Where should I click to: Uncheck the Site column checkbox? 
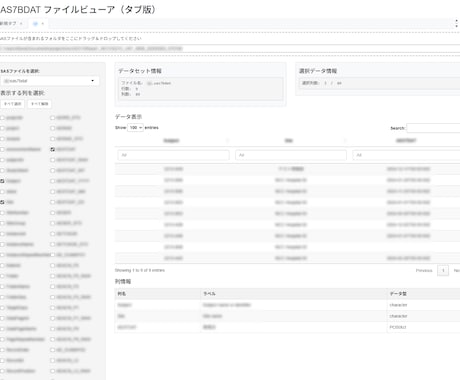(2, 202)
